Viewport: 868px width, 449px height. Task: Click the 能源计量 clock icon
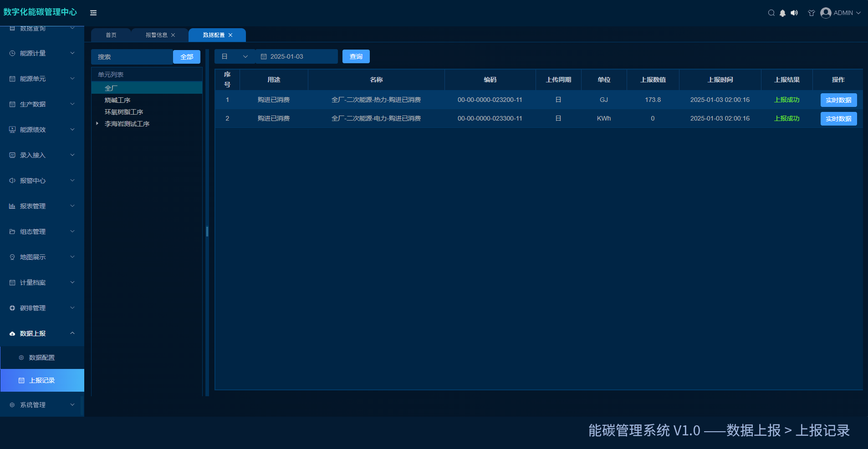tap(12, 53)
